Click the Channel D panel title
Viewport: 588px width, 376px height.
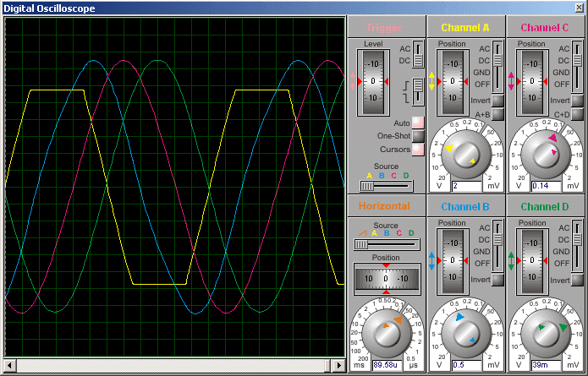[545, 207]
